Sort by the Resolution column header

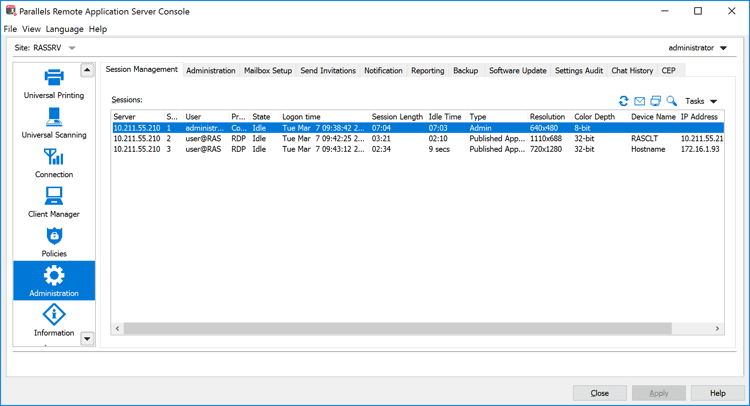(550, 117)
